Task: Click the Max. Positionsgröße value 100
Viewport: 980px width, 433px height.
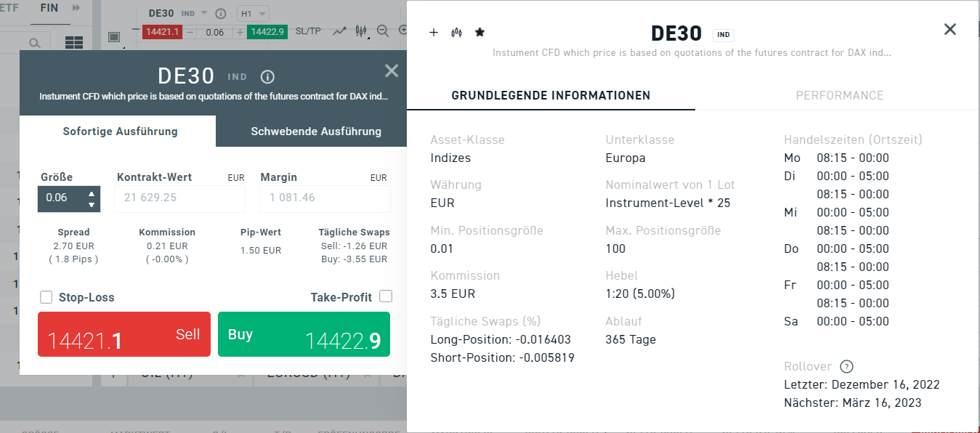Action: click(x=615, y=249)
